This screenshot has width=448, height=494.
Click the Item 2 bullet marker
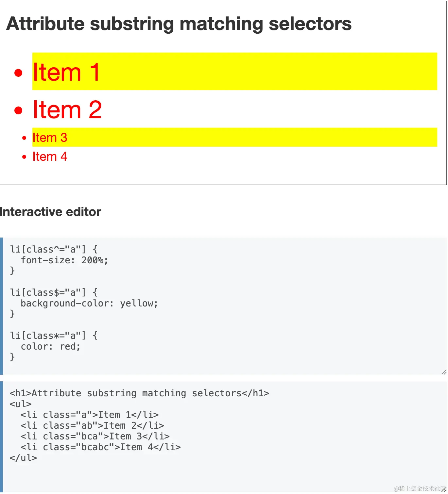(19, 110)
